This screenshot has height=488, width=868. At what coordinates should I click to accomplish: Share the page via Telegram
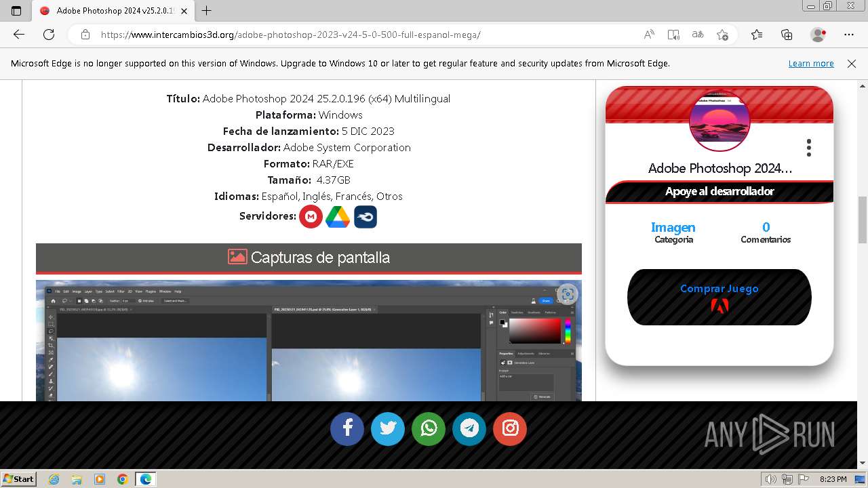click(469, 428)
